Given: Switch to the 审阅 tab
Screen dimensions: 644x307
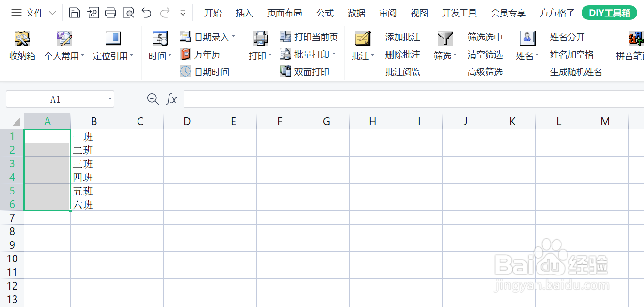Looking at the screenshot, I should (x=388, y=13).
